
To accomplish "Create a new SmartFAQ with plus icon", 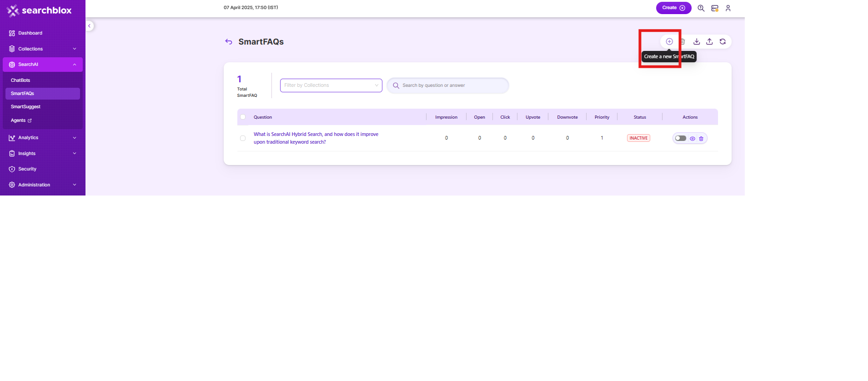I will [x=669, y=41].
